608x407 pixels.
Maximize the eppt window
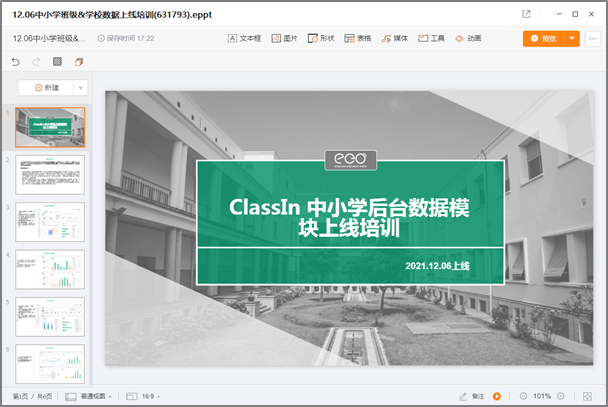[x=575, y=14]
